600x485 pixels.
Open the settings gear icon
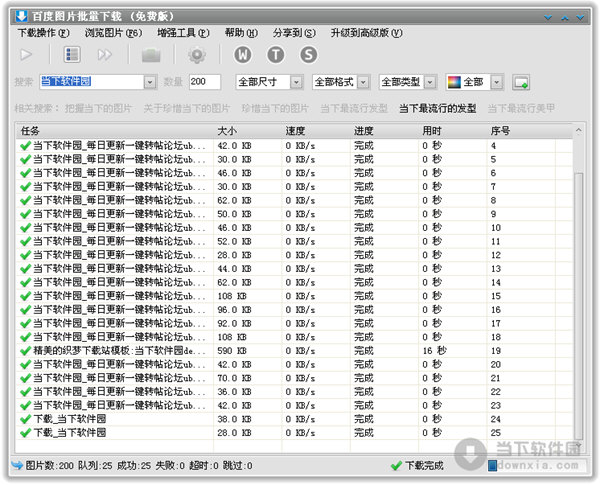197,55
